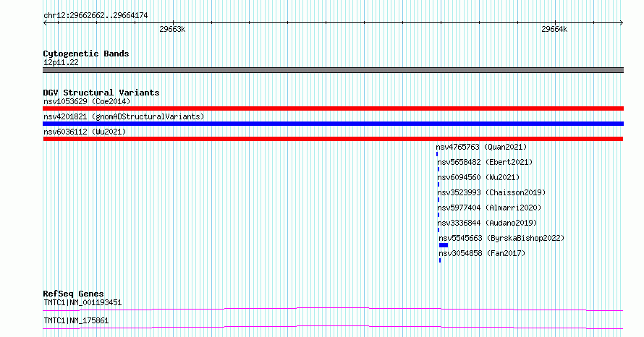The image size is (644, 337).
Task: Open the nsv3523993 (Chaisson2019) variant label
Action: point(491,192)
